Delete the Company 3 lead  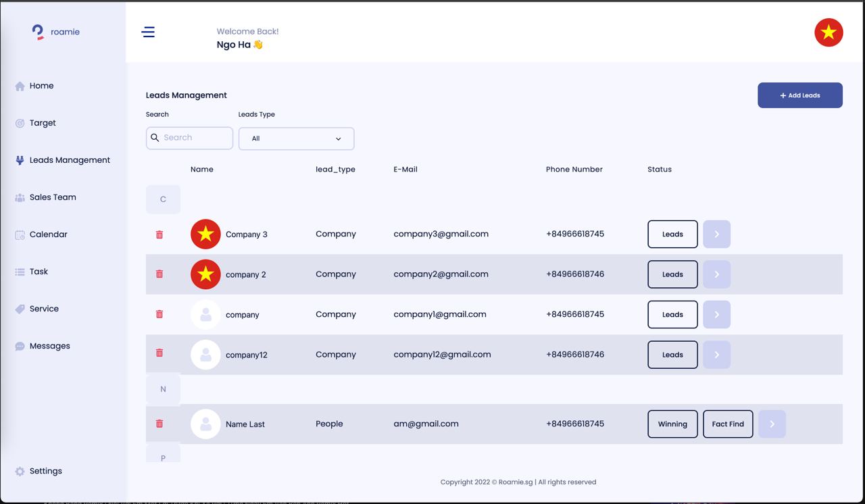coord(159,234)
